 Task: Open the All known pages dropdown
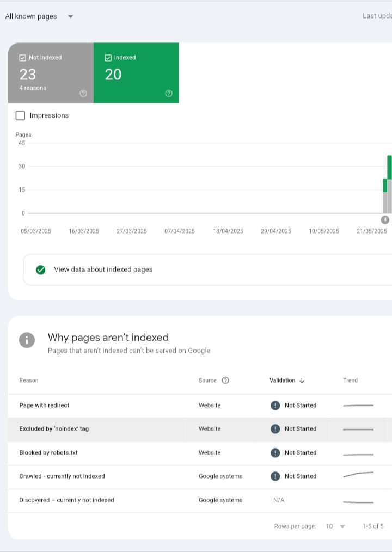[x=39, y=16]
